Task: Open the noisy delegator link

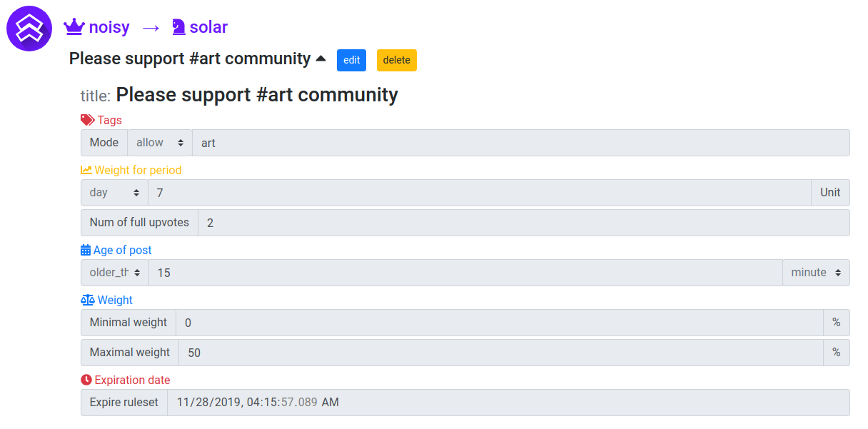Action: 109,27
